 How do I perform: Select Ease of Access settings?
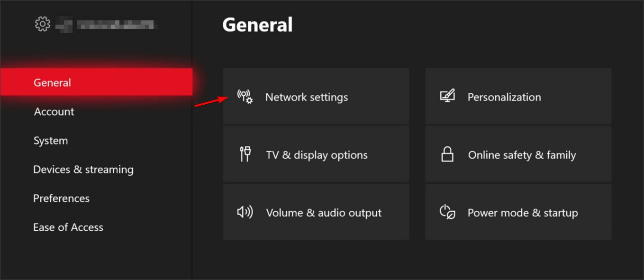point(68,227)
